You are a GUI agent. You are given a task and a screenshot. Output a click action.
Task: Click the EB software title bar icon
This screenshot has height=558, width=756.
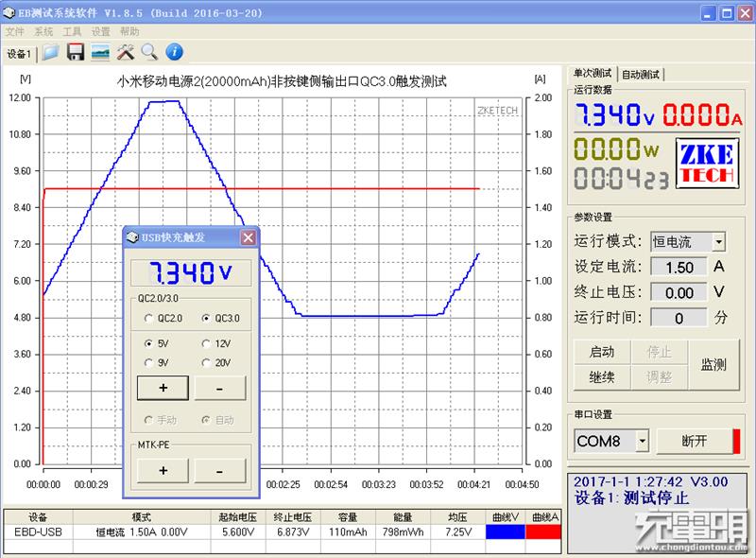9,13
